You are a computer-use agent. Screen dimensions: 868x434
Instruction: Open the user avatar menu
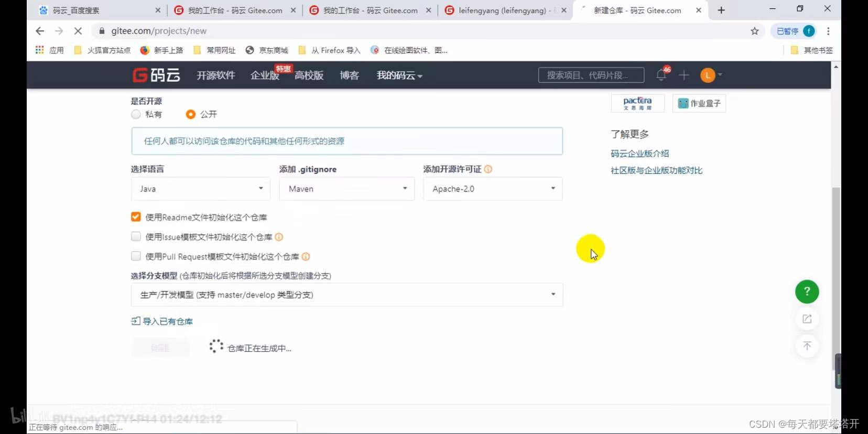(x=711, y=75)
